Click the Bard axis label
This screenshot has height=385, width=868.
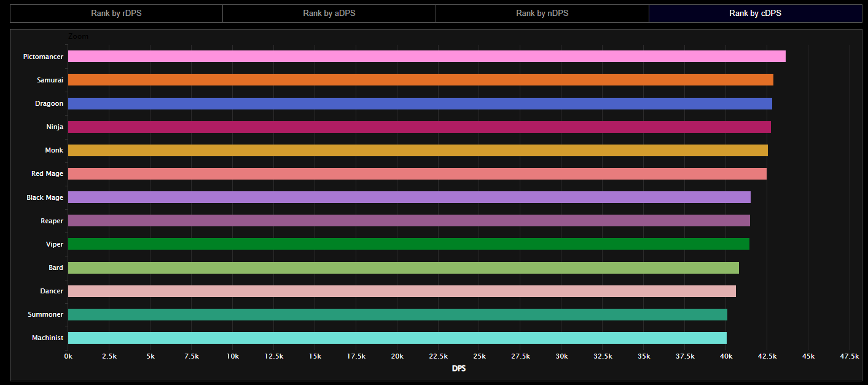coord(56,268)
